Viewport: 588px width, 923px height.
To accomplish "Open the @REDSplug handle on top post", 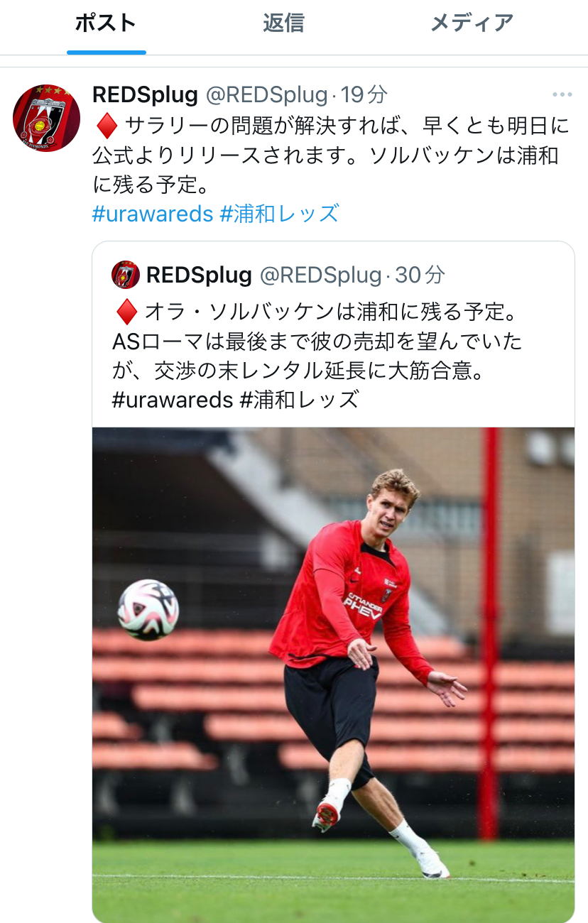I will pos(267,94).
